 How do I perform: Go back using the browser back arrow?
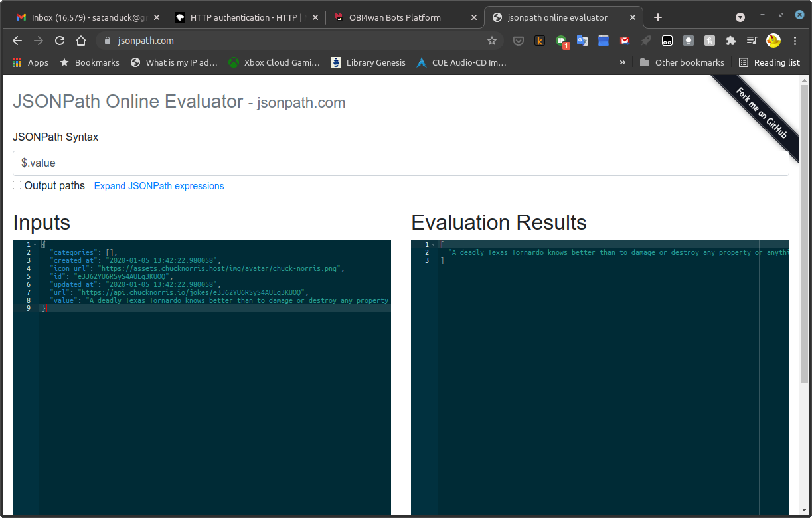coord(17,41)
